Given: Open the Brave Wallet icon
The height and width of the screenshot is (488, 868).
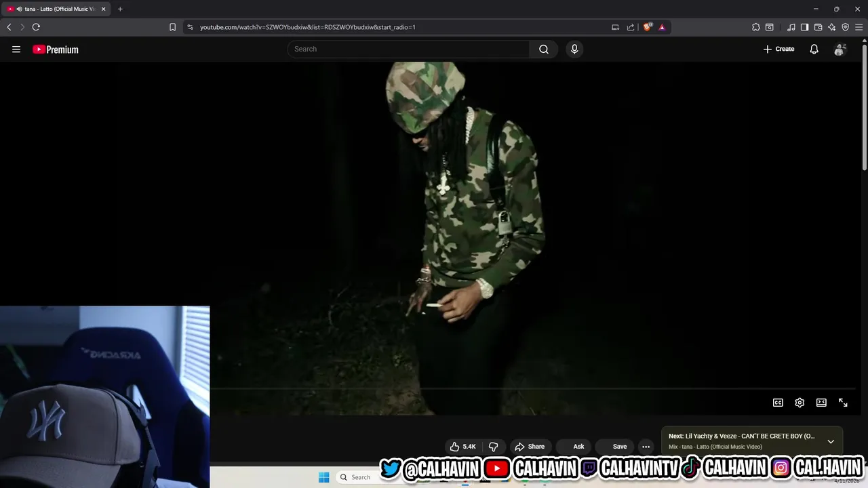Looking at the screenshot, I should pos(818,27).
